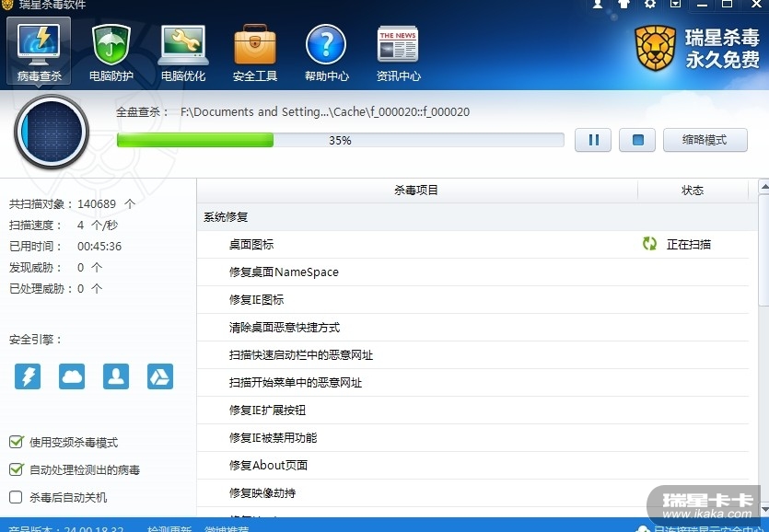Uncheck 自动处理检测出的病毒 checkbox

pyautogui.click(x=17, y=469)
